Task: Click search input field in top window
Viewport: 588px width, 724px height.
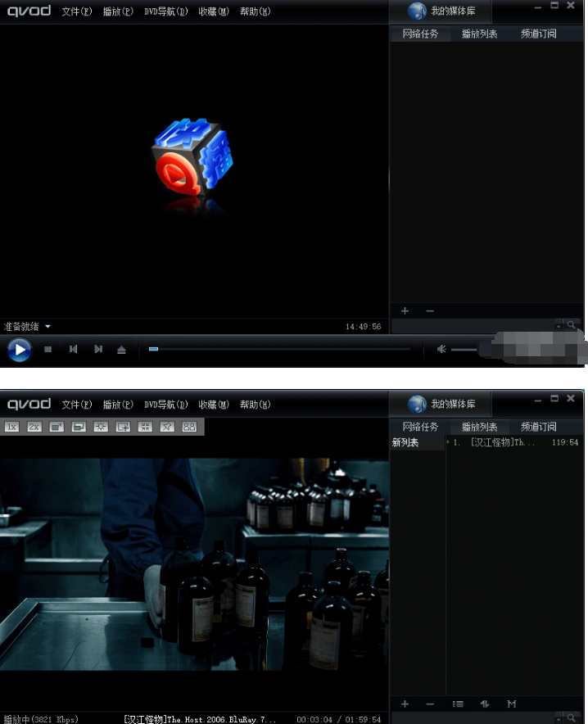Action: click(473, 325)
